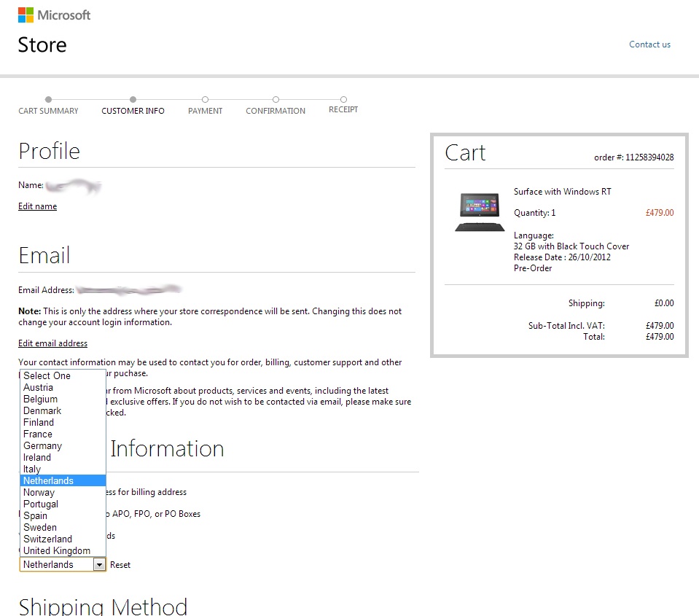Pick Spain from the country list
699x616 pixels.
pos(63,515)
